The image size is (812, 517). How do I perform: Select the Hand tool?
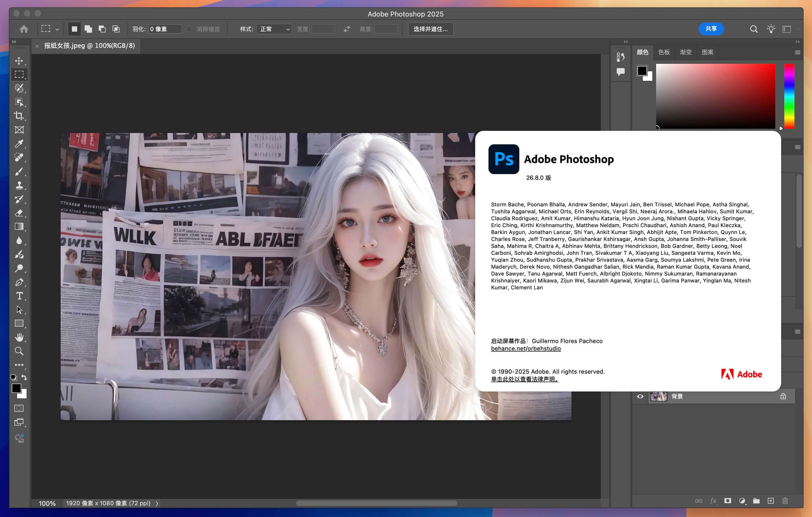tap(19, 337)
